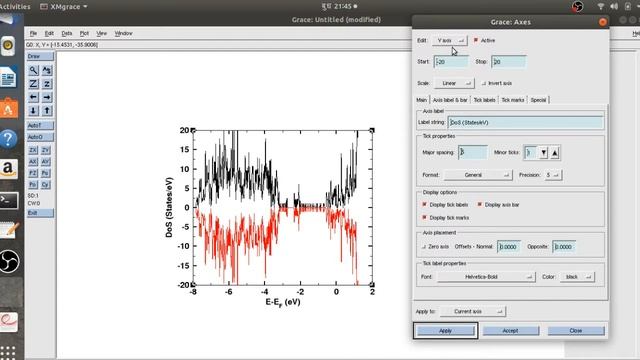Click the Label string input field
Image resolution: width=640 pixels, height=360 pixels.
point(526,122)
